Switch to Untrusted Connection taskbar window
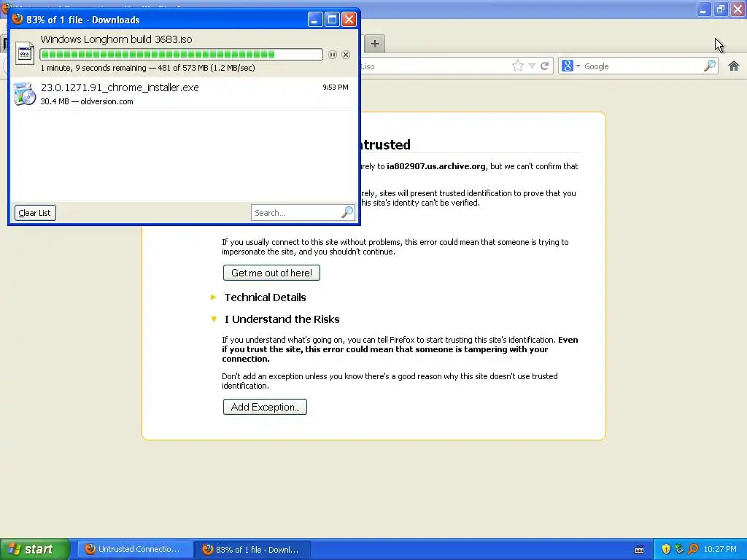This screenshot has height=560, width=747. pos(135,549)
